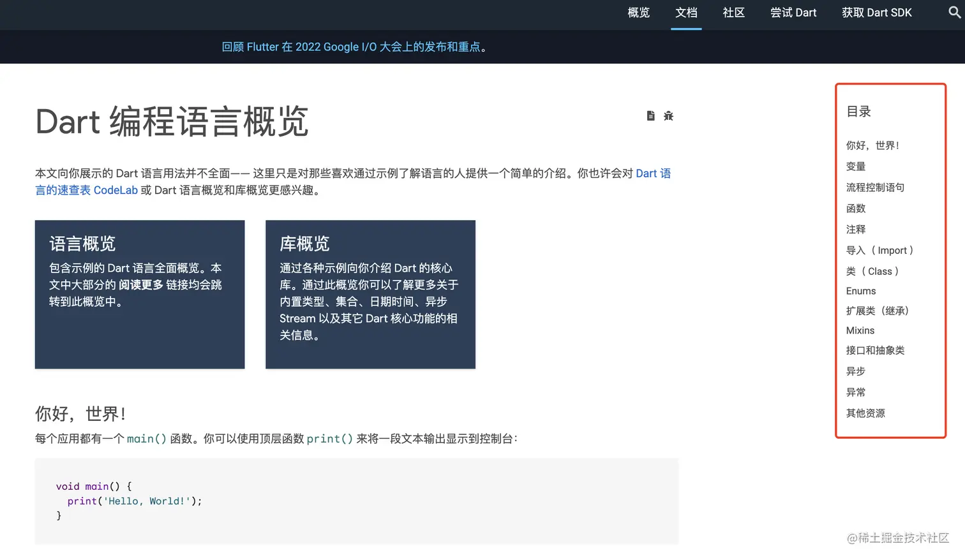965x560 pixels.
Task: Jump to 函数 section in contents
Action: pos(856,209)
